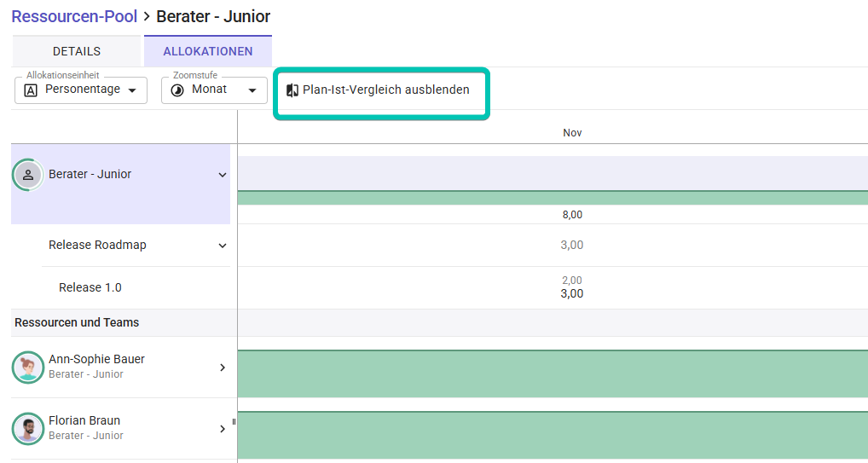Expand Florian Braun's allocations

point(223,429)
